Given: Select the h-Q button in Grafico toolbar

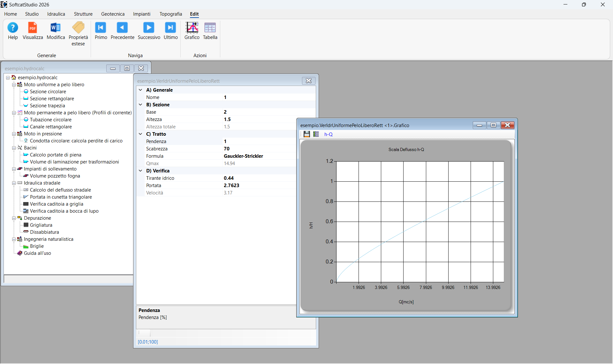Looking at the screenshot, I should [328, 134].
